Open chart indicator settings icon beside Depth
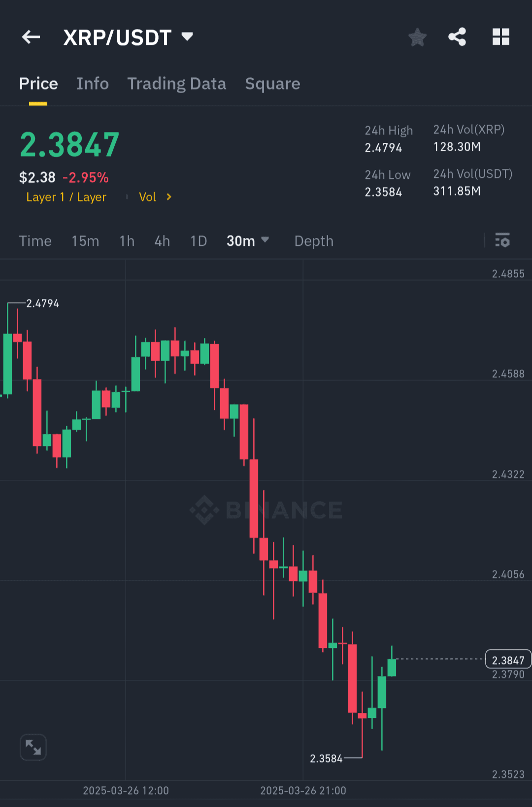The image size is (532, 807). [503, 241]
